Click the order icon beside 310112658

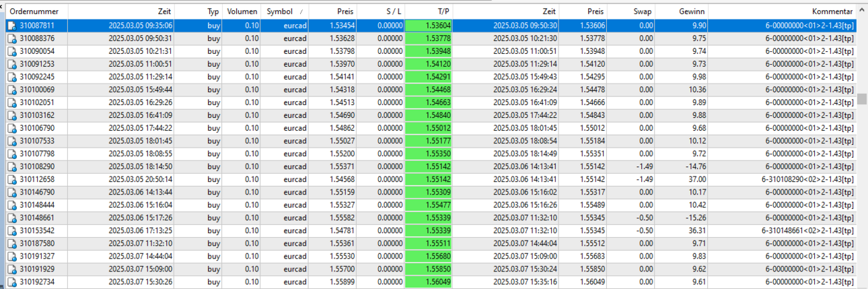click(x=11, y=179)
